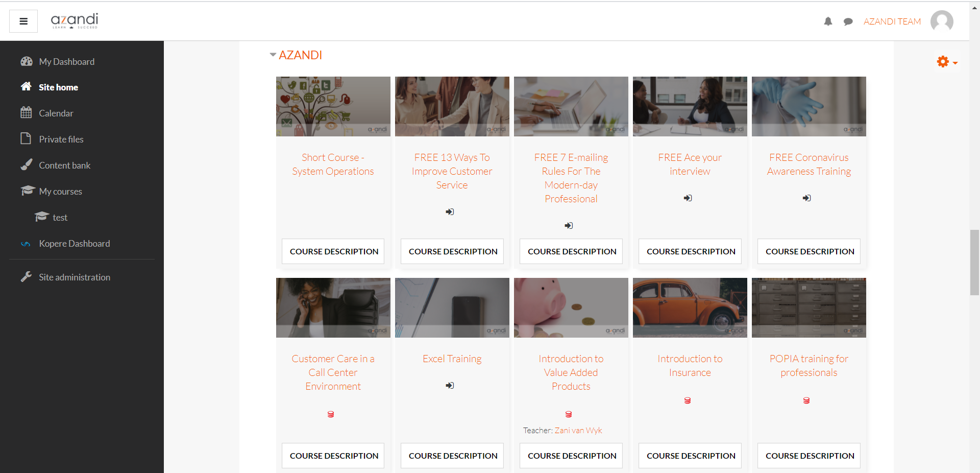
Task: Click payment icon under Introduction to Insurance
Action: [x=688, y=400]
